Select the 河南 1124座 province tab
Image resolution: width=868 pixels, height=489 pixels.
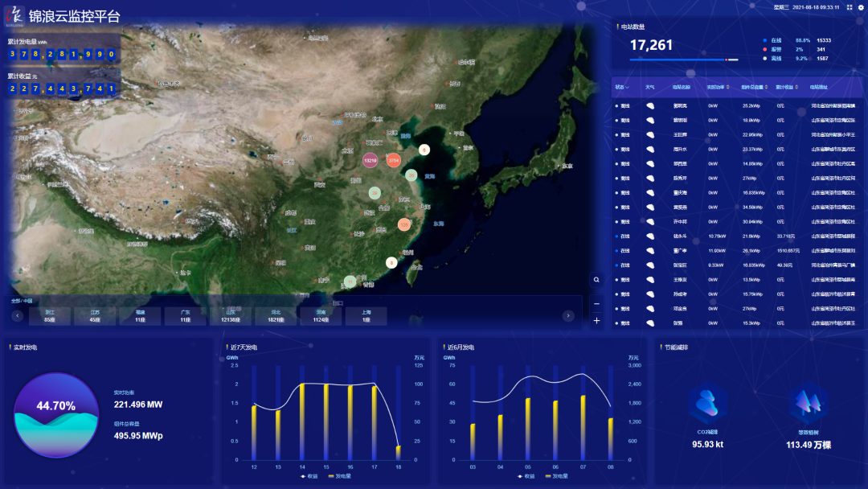(321, 316)
